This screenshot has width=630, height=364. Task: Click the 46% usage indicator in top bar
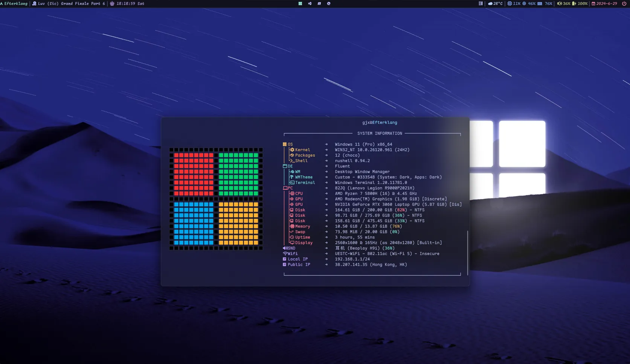tap(529, 3)
